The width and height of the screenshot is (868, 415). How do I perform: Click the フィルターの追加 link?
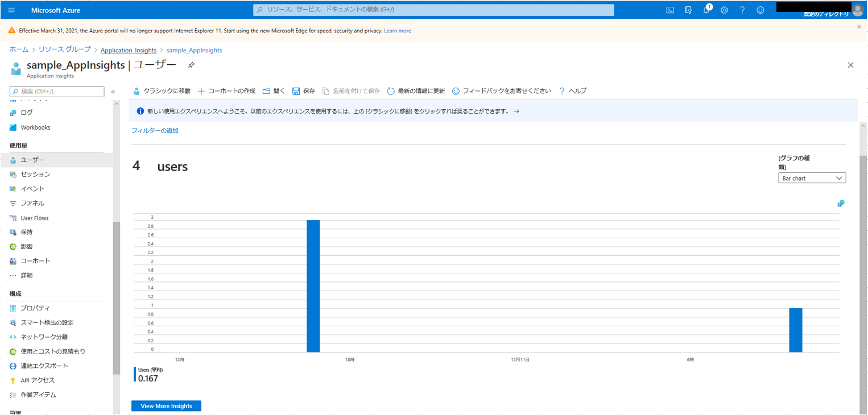[155, 131]
